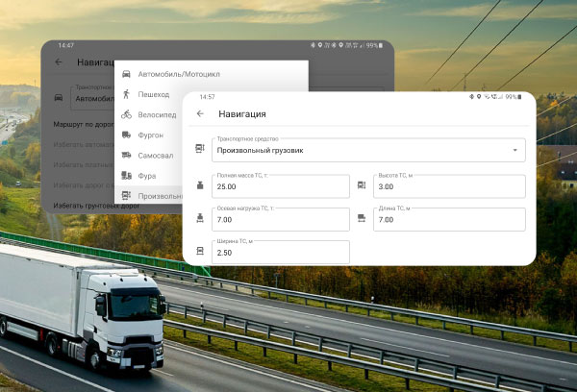Viewport: 577px width, 392px height.
Task: Click the axle load icon beside Осевая нагрузка
Action: (x=200, y=219)
